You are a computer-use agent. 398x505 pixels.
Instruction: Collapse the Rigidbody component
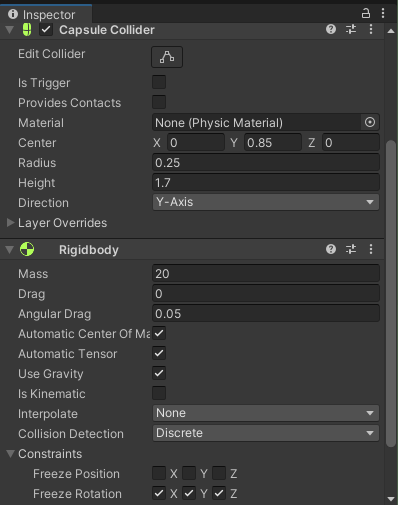coord(10,250)
